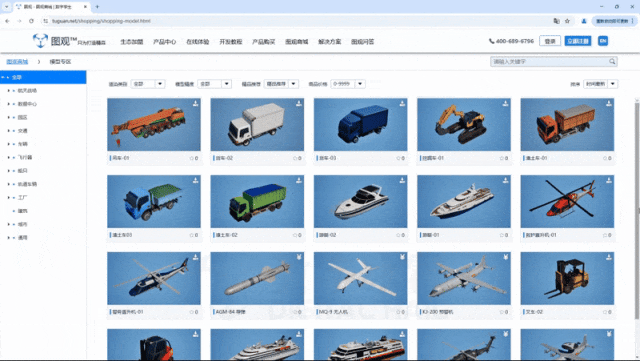Collapse the highlighted 全部 root node arrow

pos(3,77)
